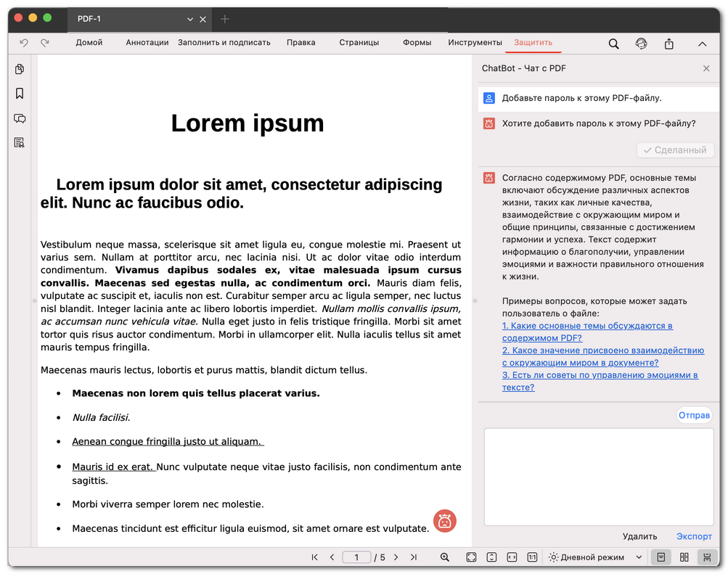Open the Аннотации ribbon tab

[x=147, y=43]
